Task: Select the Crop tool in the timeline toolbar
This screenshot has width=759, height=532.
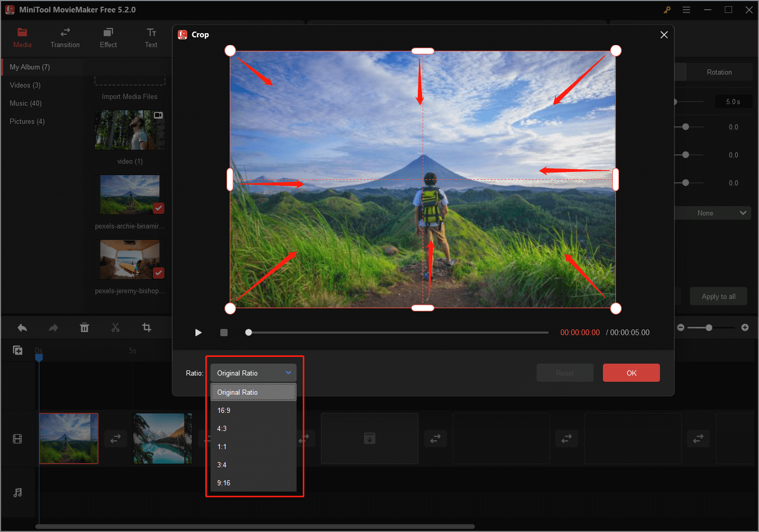Action: point(147,327)
